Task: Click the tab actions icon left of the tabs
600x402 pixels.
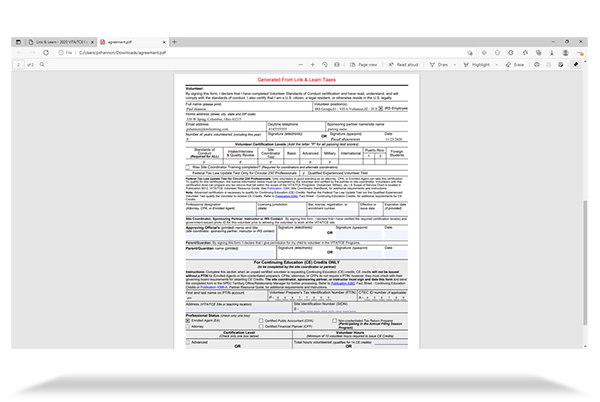Action: click(x=18, y=42)
